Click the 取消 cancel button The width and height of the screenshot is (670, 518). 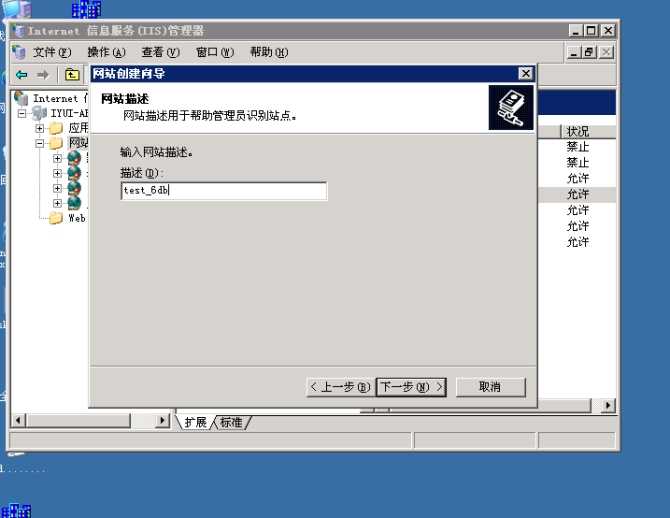click(491, 387)
